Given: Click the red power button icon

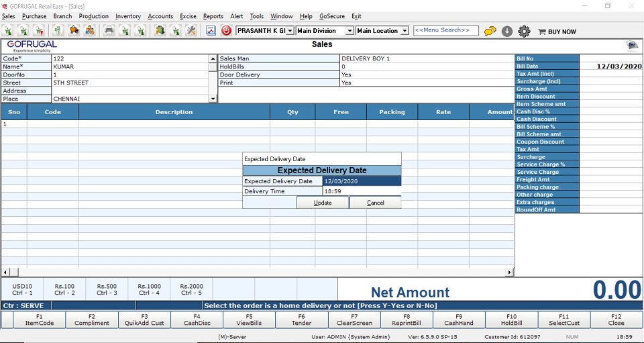Looking at the screenshot, I should coord(226,31).
